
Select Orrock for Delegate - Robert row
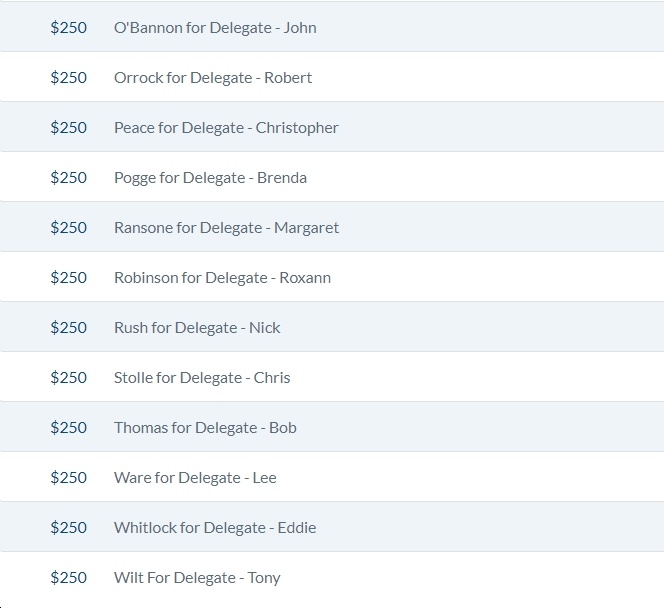(x=332, y=77)
